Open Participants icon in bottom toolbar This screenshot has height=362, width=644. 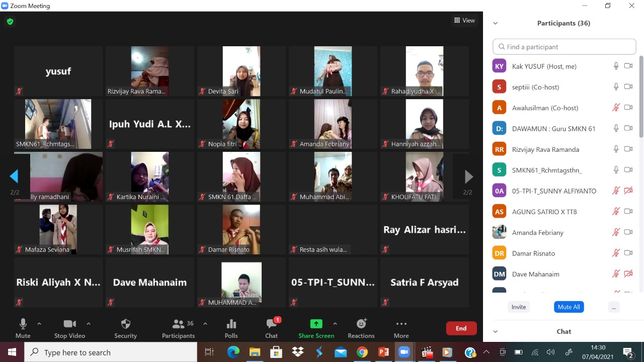178,324
